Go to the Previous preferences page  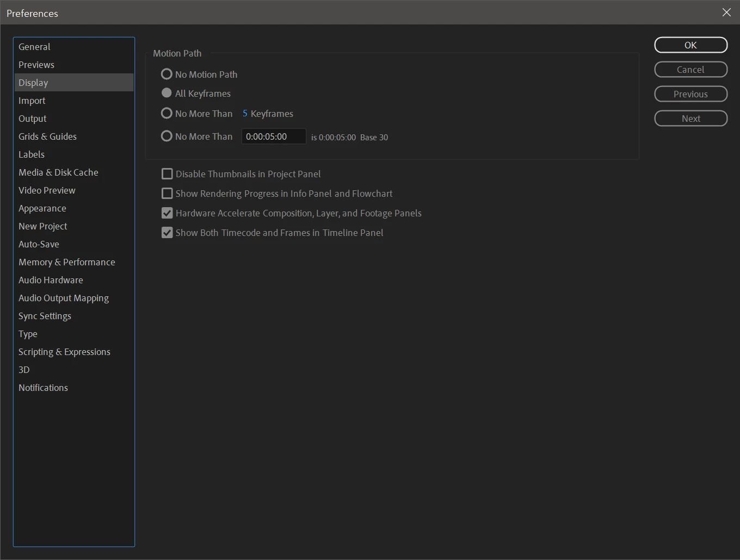click(690, 94)
